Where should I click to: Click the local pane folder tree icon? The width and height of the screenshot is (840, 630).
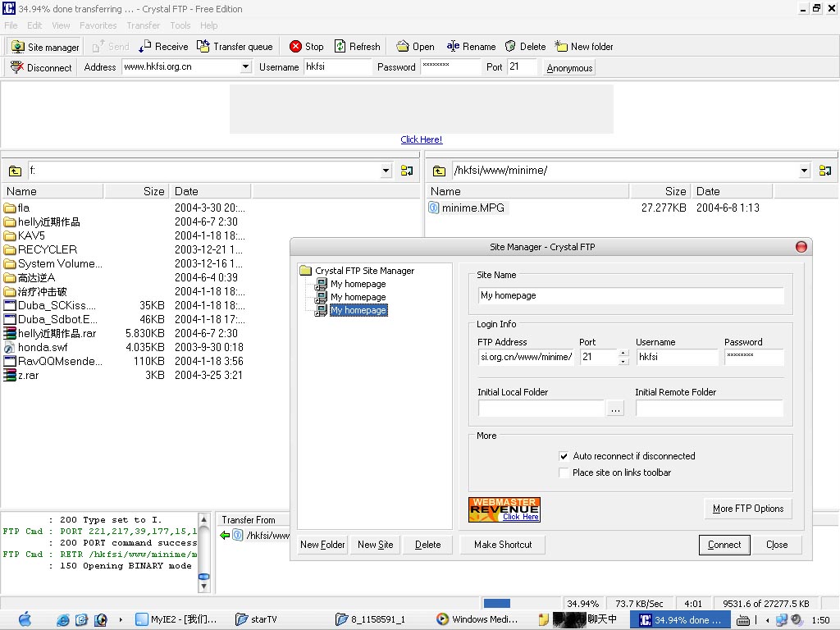point(407,171)
